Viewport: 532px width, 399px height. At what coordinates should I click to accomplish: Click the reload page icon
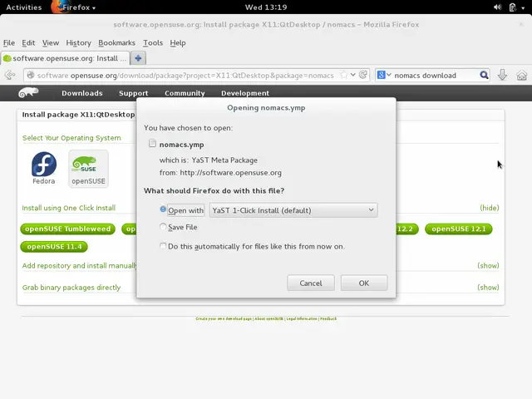tap(362, 75)
